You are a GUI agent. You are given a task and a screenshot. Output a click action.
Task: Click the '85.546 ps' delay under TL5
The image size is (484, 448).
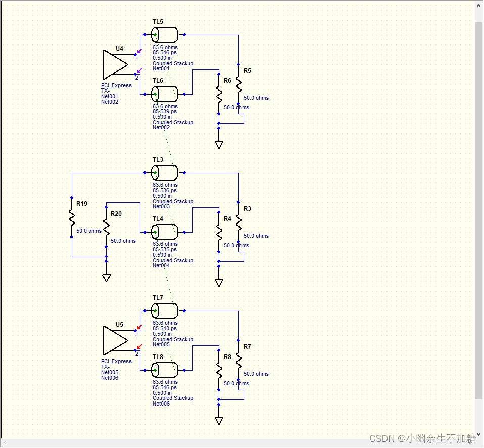[165, 53]
